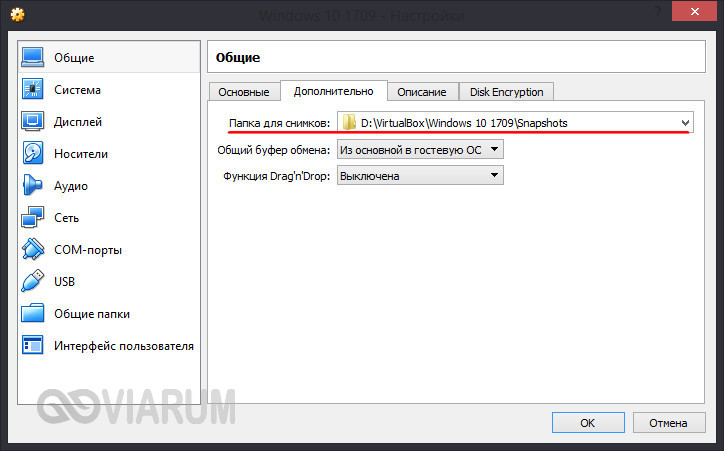
Task: Go to Дисплей settings category
Action: point(109,121)
